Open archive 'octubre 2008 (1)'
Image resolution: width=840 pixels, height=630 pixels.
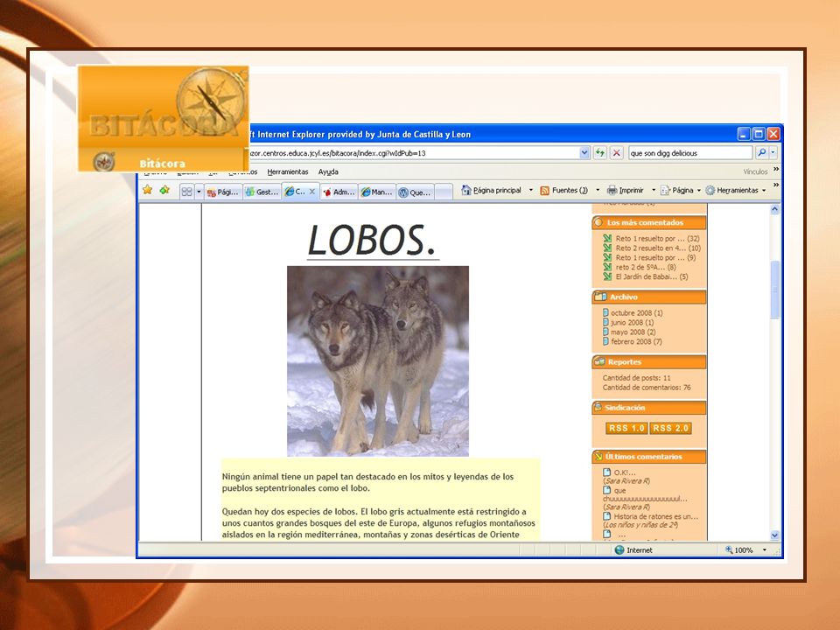click(636, 313)
